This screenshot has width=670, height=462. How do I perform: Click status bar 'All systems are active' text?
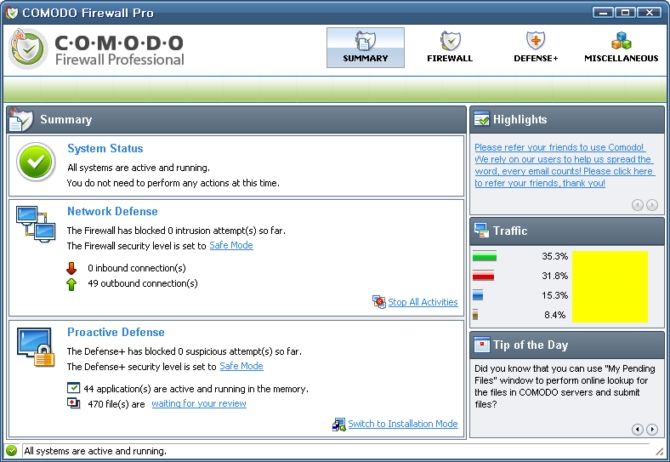click(x=95, y=451)
